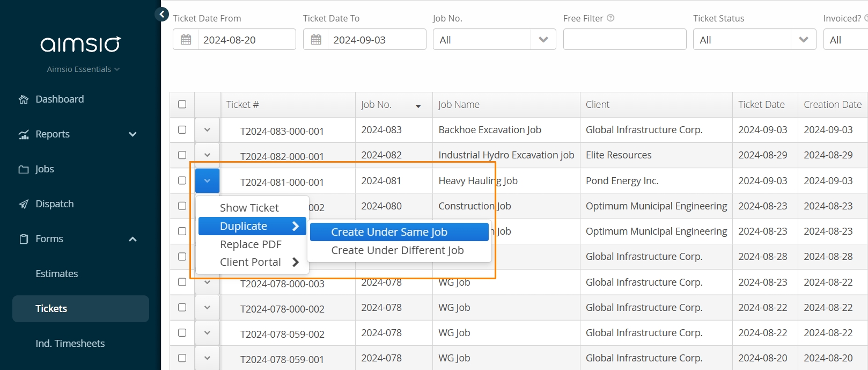Select Duplicate in the context menu
868x370 pixels.
252,226
